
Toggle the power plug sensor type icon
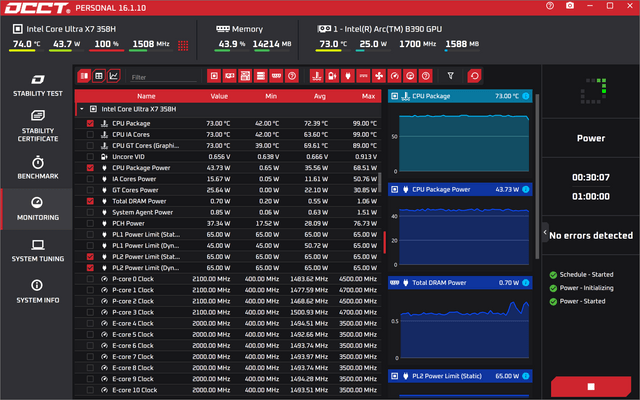(x=348, y=76)
